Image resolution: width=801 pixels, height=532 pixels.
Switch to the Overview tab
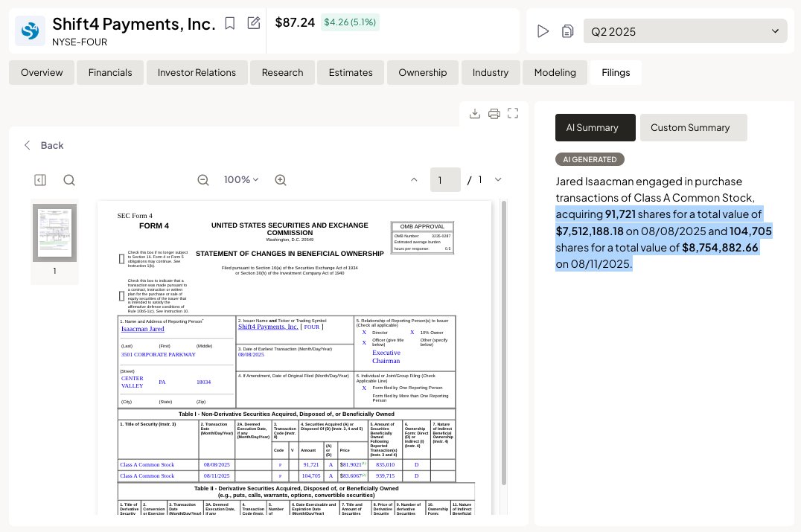coord(42,72)
